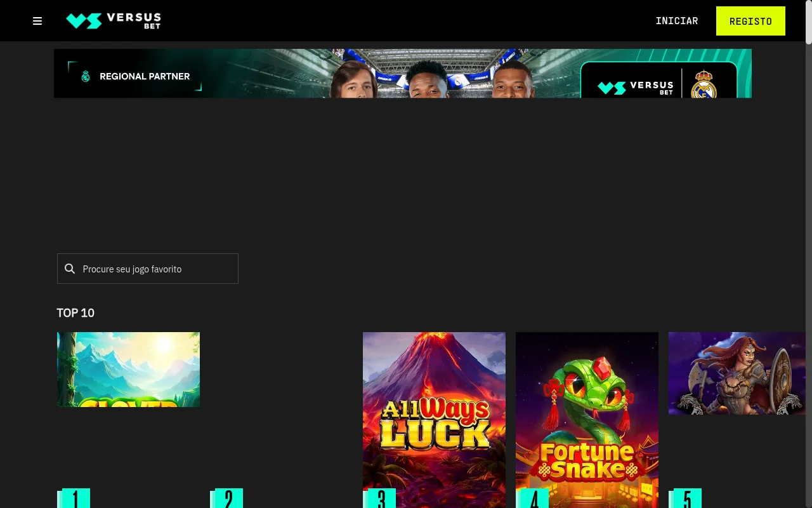This screenshot has height=508, width=812.
Task: Open the Regional Partner banner
Action: (x=403, y=73)
